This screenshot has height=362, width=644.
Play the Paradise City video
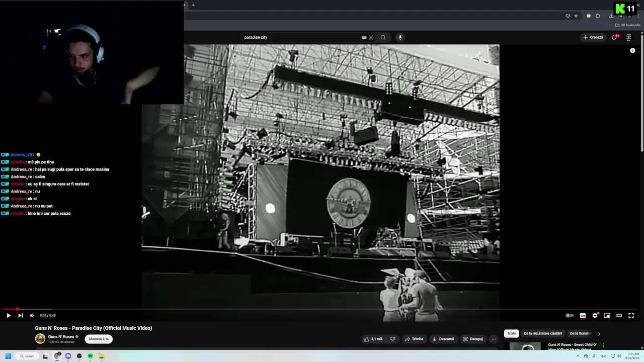click(x=8, y=315)
